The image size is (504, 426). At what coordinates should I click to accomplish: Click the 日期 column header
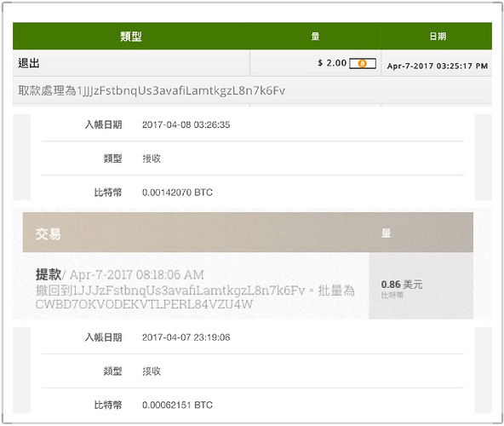coord(438,37)
